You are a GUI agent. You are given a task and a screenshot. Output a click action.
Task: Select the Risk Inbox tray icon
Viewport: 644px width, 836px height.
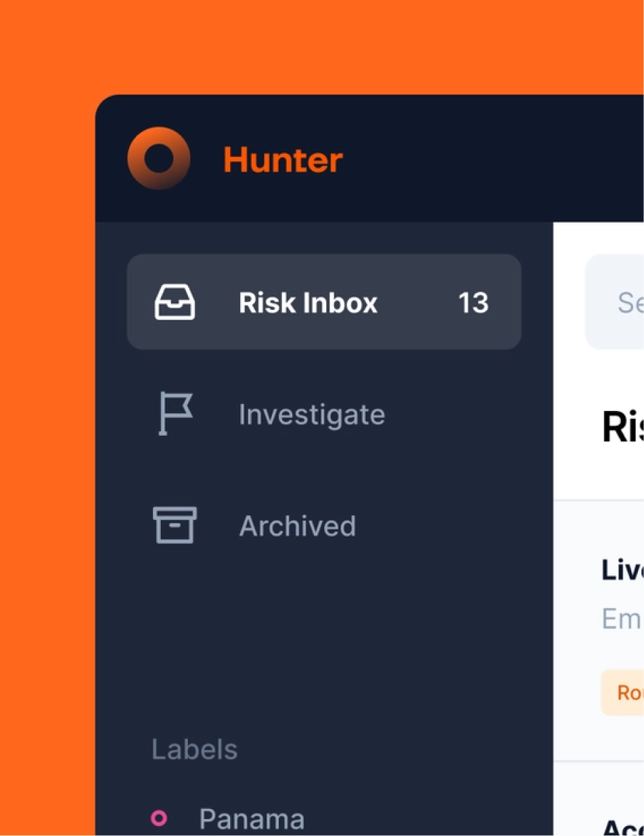[175, 302]
